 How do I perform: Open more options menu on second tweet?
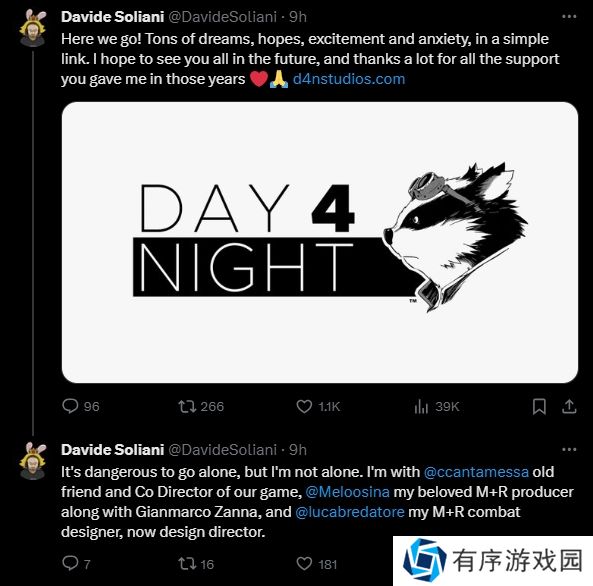pos(569,449)
